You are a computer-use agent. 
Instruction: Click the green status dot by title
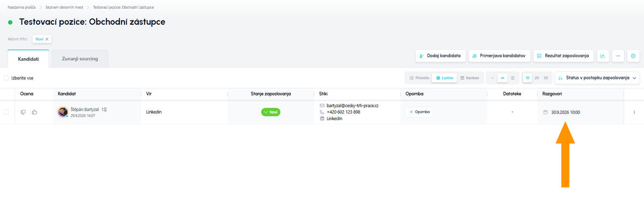pos(10,23)
